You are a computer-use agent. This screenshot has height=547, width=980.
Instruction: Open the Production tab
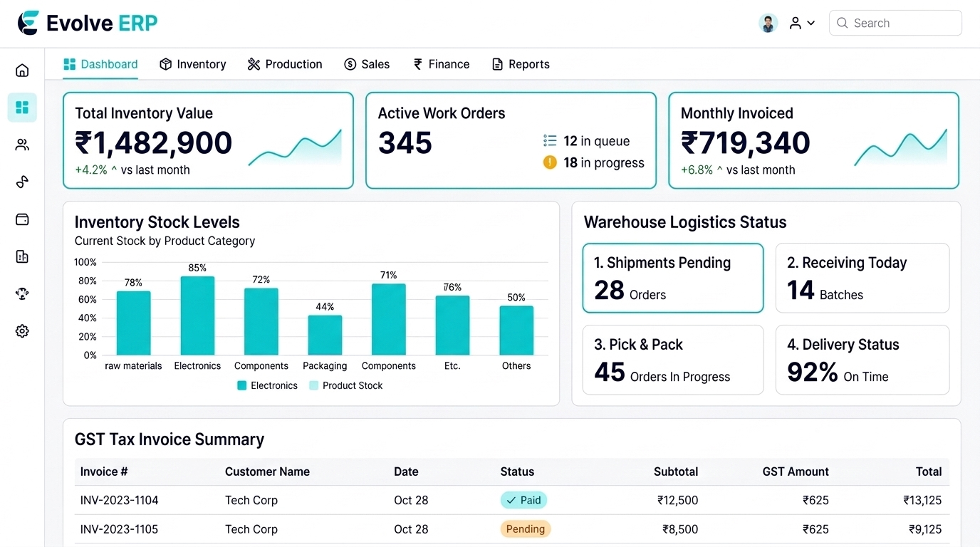click(285, 64)
